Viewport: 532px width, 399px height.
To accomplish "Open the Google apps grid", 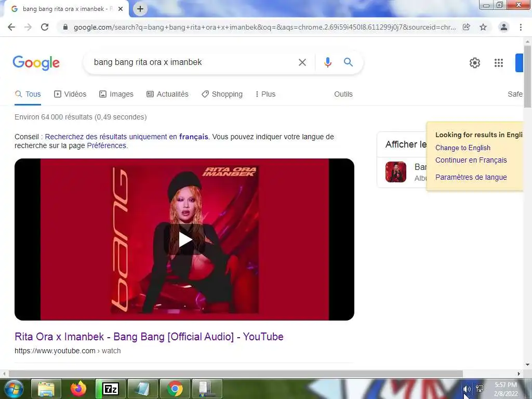I will [498, 63].
